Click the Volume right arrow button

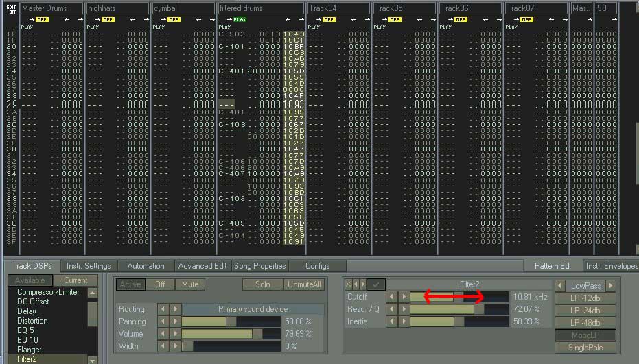pos(176,334)
